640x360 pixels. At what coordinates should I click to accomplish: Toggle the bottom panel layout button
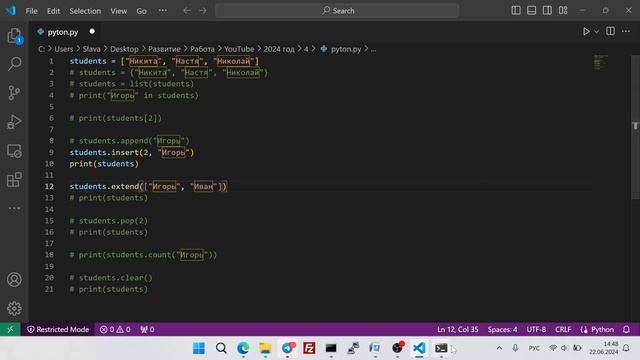coord(531,11)
